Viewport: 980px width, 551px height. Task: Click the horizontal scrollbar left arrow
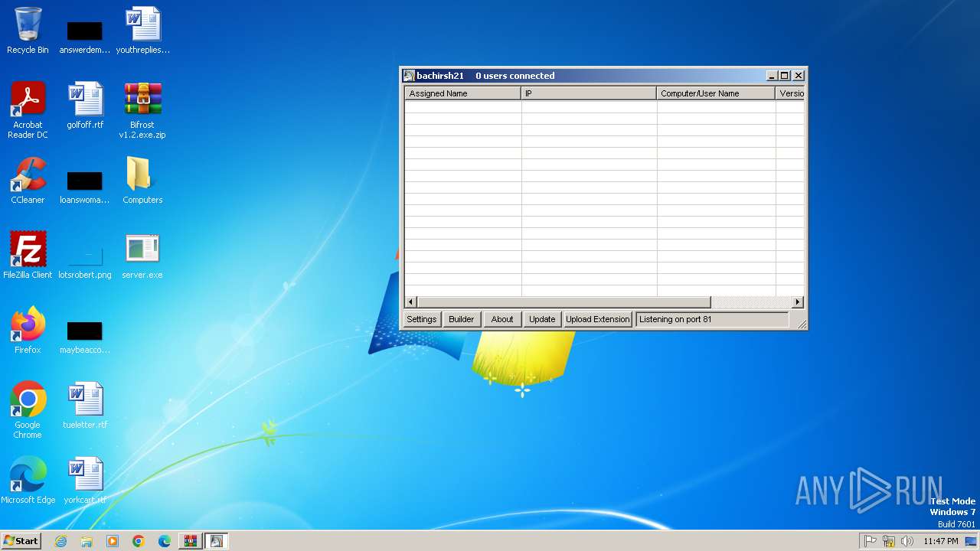coord(411,302)
